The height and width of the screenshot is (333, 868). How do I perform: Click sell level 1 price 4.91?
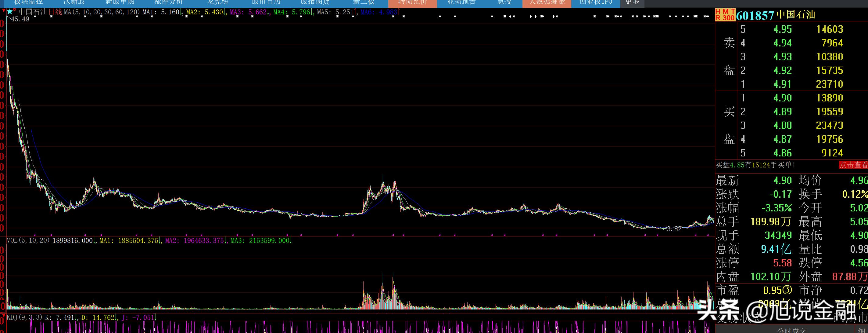pyautogui.click(x=782, y=84)
